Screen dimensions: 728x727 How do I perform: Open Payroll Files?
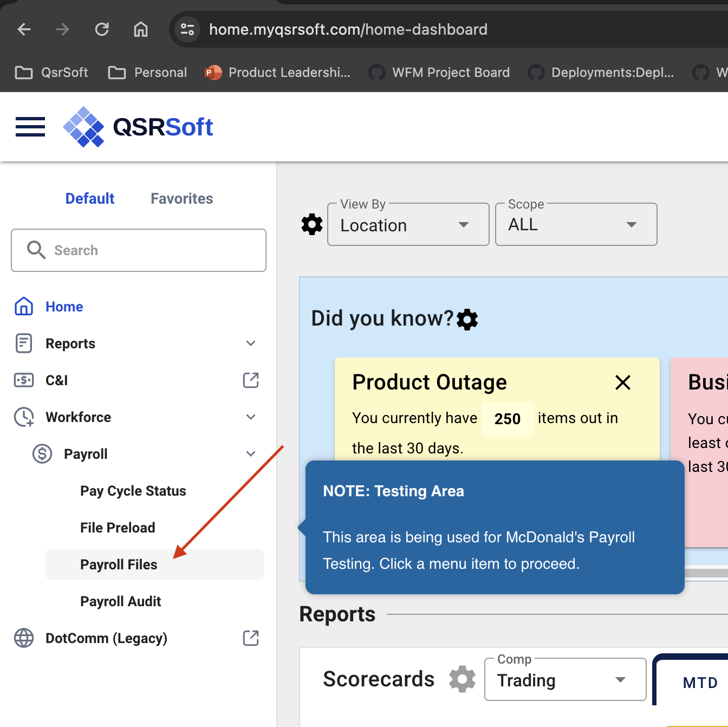click(155, 564)
